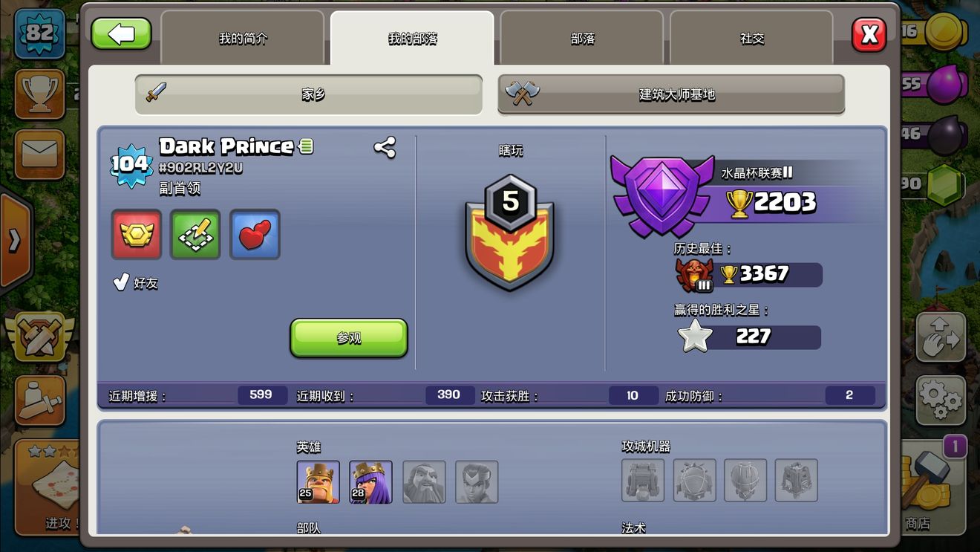
Task: Click the green back arrow button
Action: click(x=121, y=33)
